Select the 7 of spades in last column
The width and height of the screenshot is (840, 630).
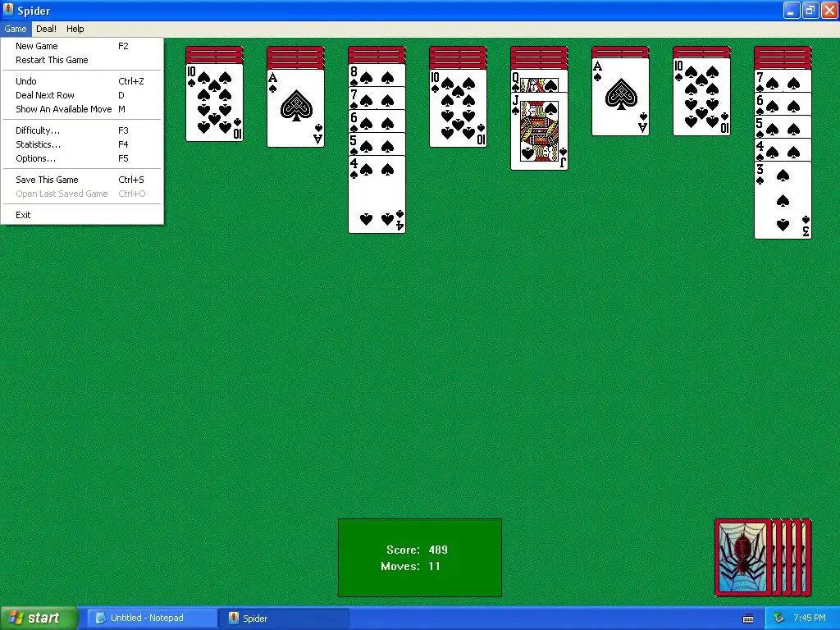tap(783, 80)
